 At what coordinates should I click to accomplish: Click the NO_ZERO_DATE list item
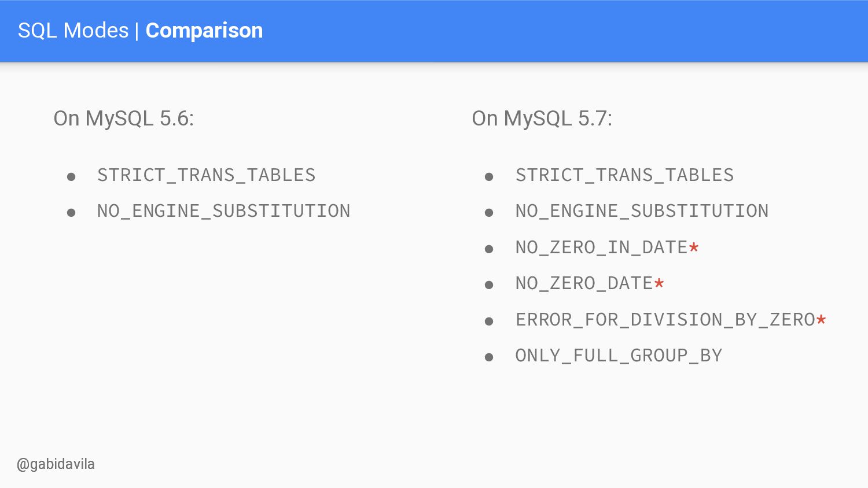pos(590,283)
